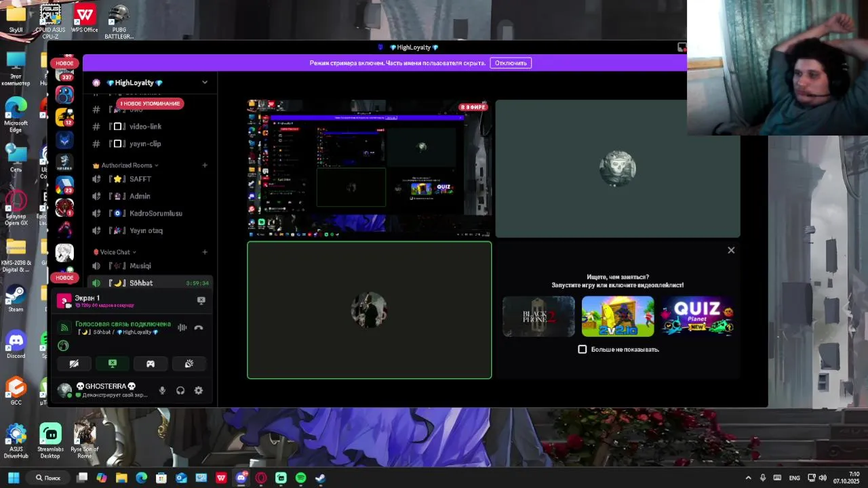Close the activity suggestions panel
The width and height of the screenshot is (868, 488).
coord(731,250)
